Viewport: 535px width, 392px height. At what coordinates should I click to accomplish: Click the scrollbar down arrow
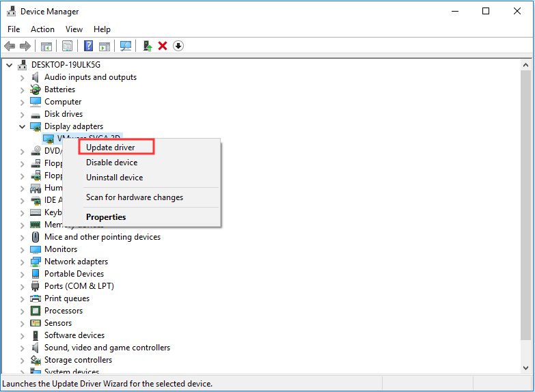pyautogui.click(x=526, y=368)
